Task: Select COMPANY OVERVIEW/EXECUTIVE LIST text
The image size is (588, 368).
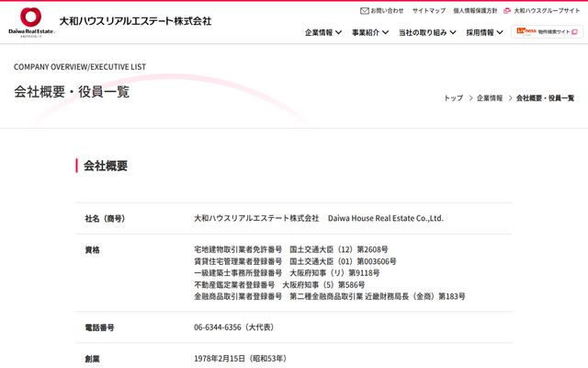Action: click(x=80, y=67)
